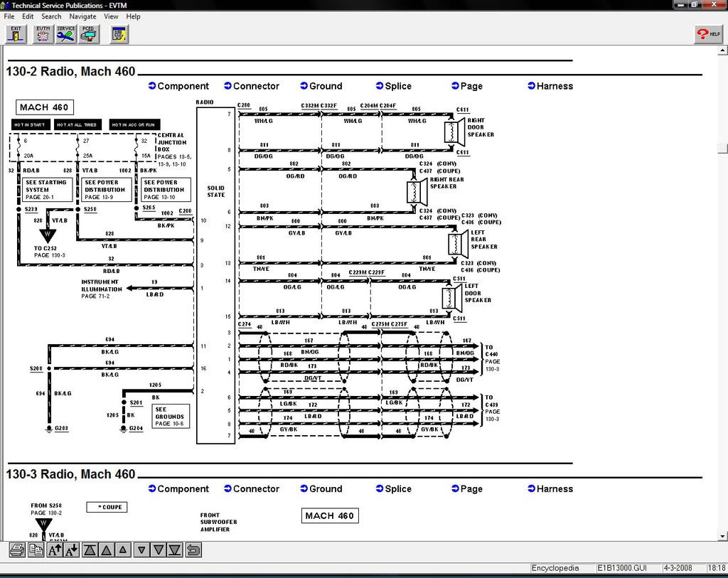
Task: Click 'SEE POWER DISTRIBUTION PAGE 13-10' box
Action: (166, 189)
